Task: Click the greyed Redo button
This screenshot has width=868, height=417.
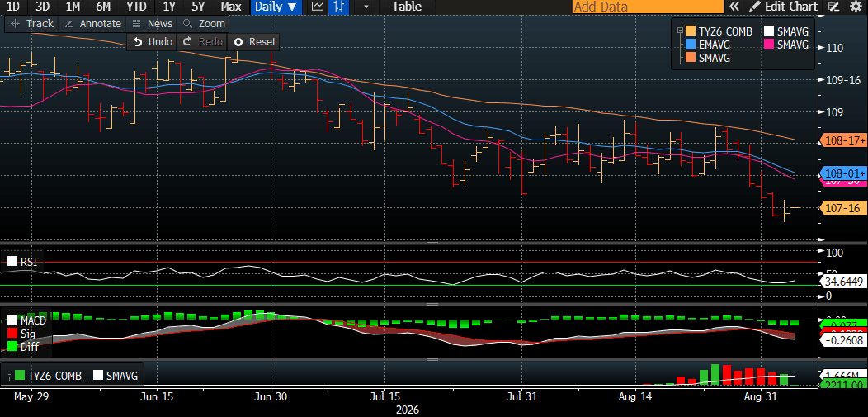Action: (203, 41)
